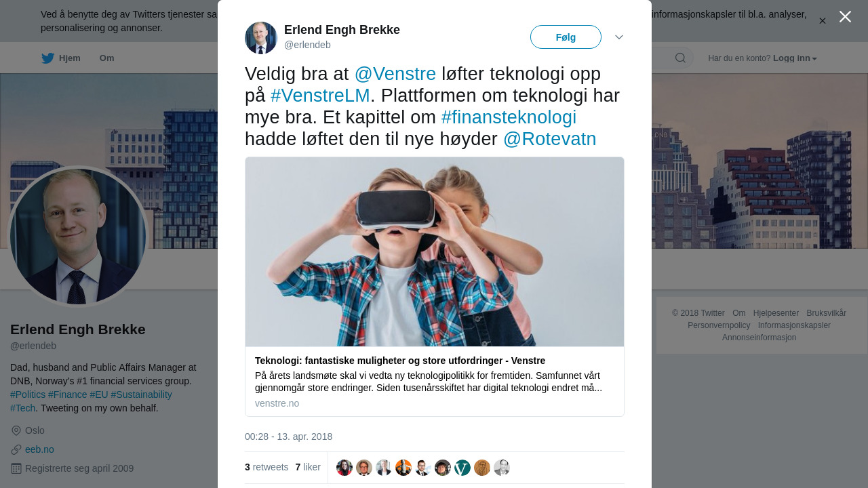Open the VR headset article image

click(435, 252)
